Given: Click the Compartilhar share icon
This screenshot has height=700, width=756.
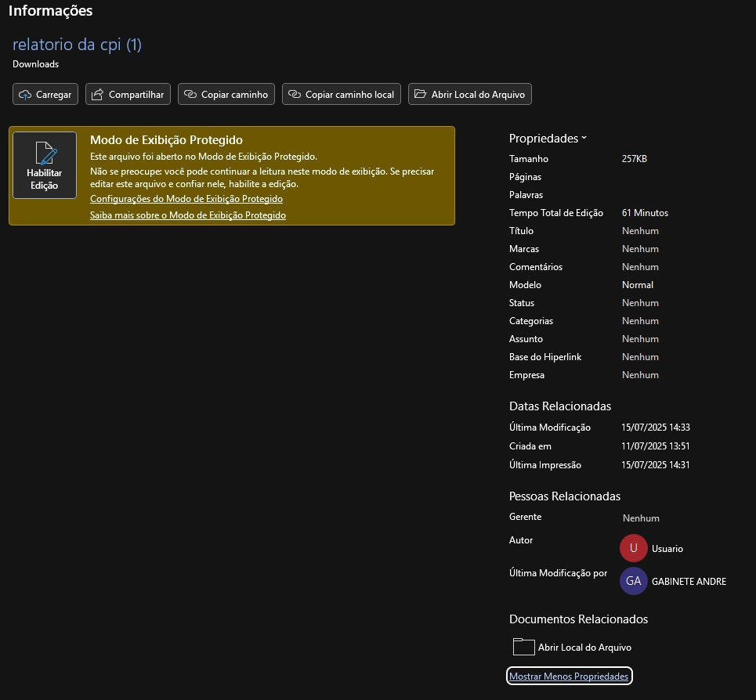Looking at the screenshot, I should pyautogui.click(x=98, y=95).
